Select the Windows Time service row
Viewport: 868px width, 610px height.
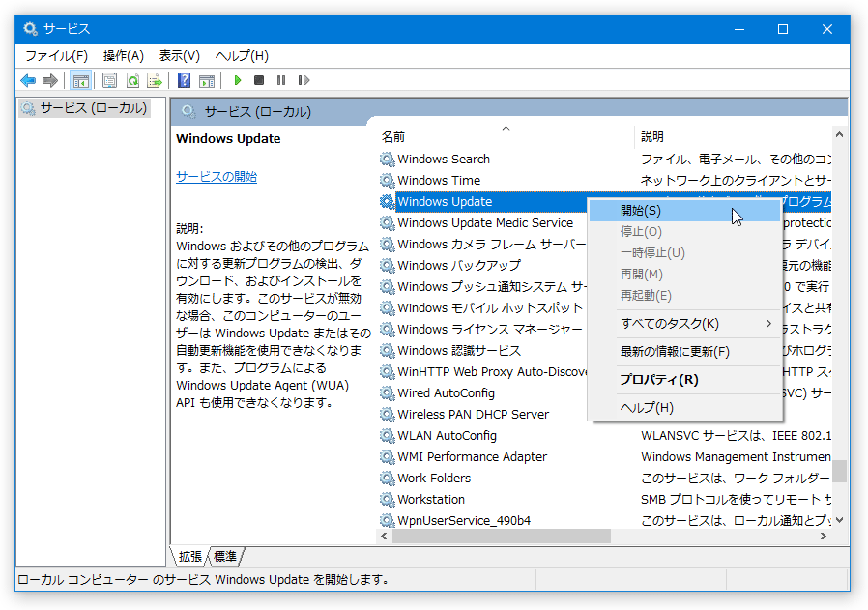coord(604,181)
